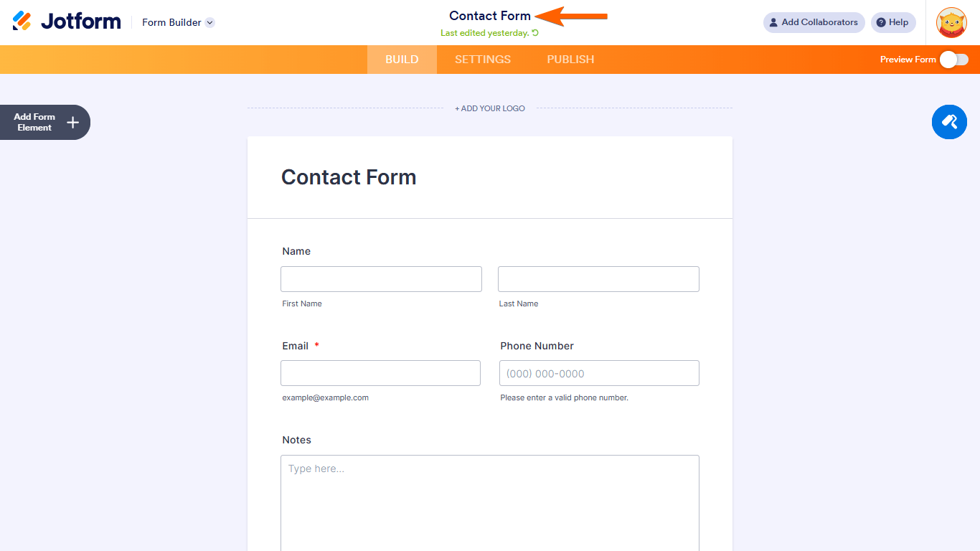Click the Notes text area
The width and height of the screenshot is (980, 551).
coord(490,502)
